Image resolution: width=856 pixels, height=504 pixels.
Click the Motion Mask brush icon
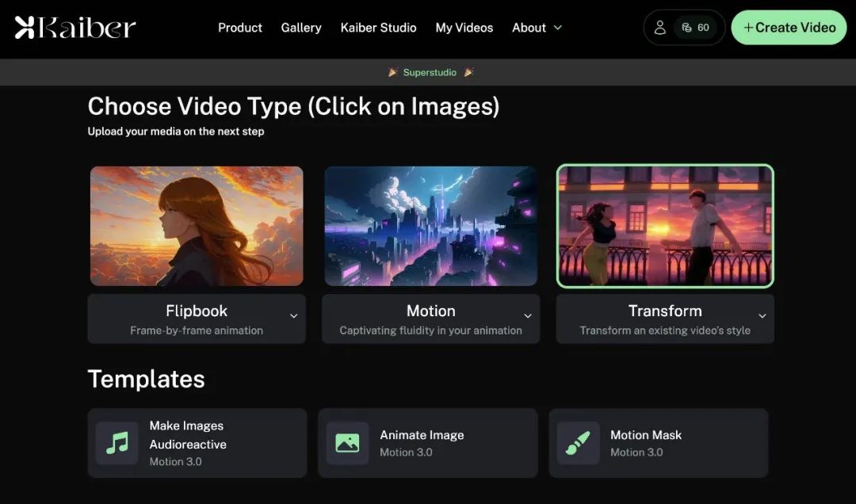pos(578,443)
